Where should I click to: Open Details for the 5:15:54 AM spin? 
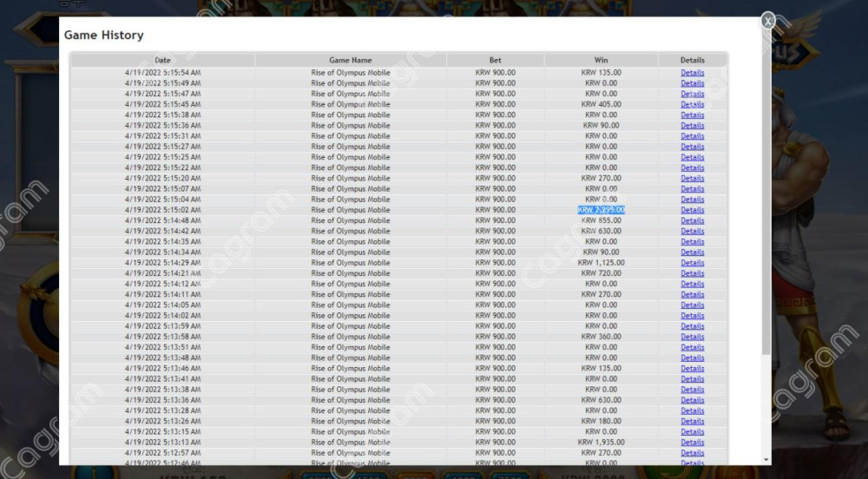(x=692, y=73)
